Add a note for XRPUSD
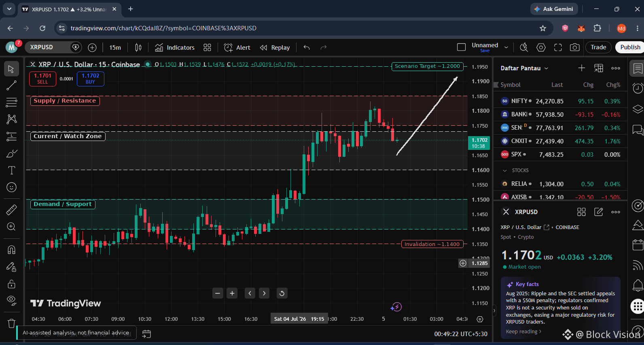The width and height of the screenshot is (644, 345). point(599,212)
